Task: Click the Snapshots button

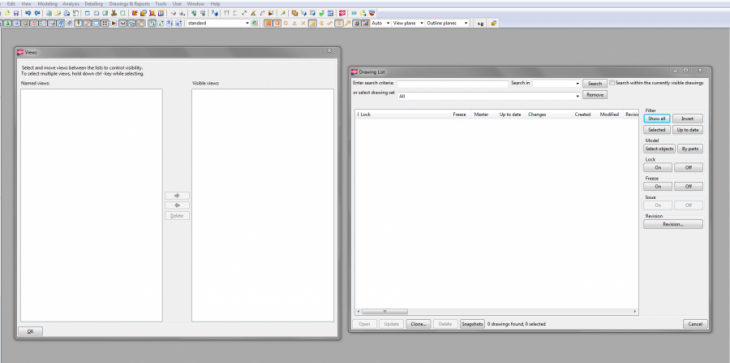Action: pyautogui.click(x=473, y=324)
